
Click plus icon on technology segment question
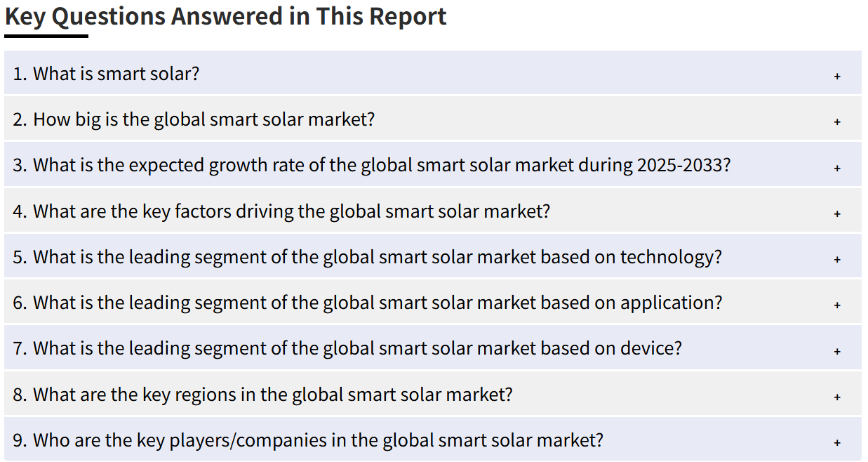837,259
